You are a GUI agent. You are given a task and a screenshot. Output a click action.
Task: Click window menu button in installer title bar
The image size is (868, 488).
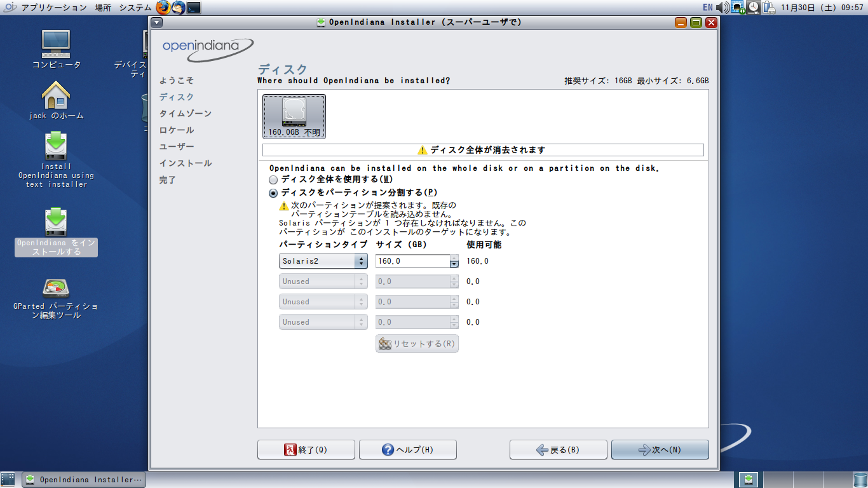157,22
